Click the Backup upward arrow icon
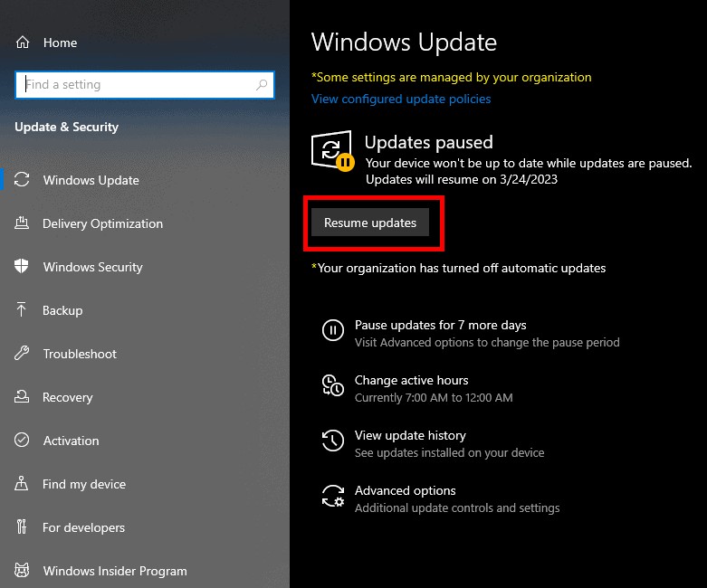Viewport: 707px width, 588px height. (21, 309)
